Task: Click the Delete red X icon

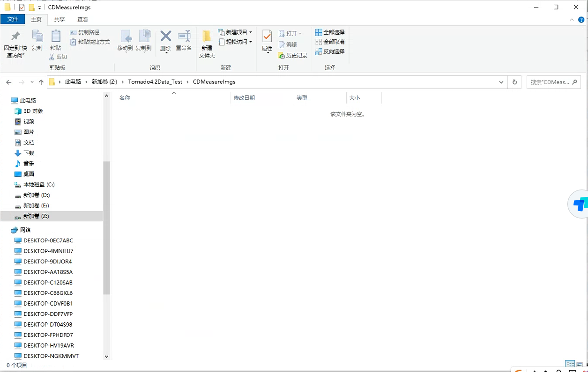Action: click(165, 36)
